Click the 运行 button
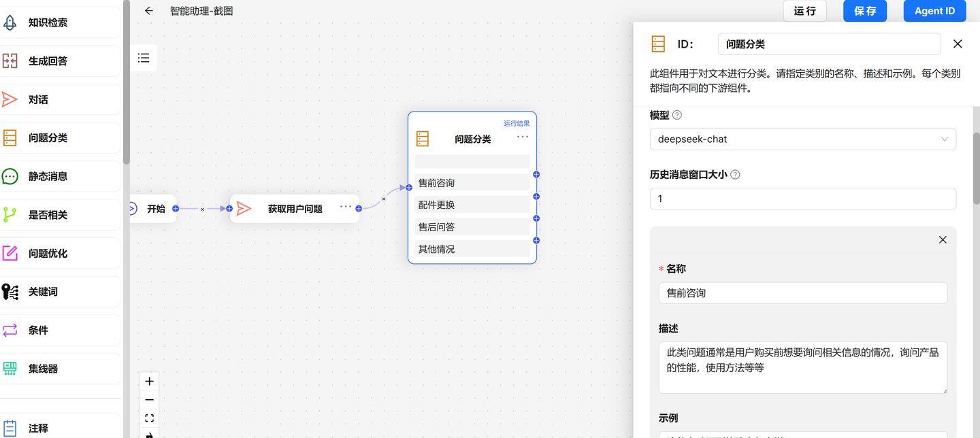Image resolution: width=980 pixels, height=438 pixels. click(x=804, y=11)
